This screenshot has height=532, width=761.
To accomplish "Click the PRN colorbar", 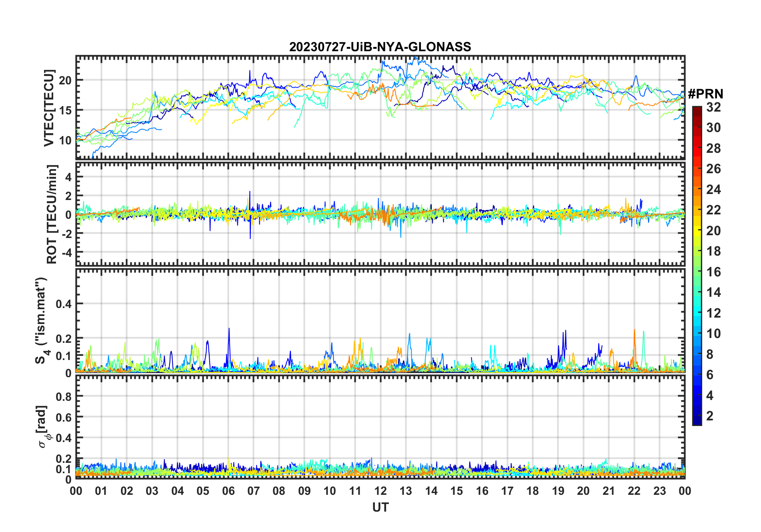I will [x=697, y=266].
